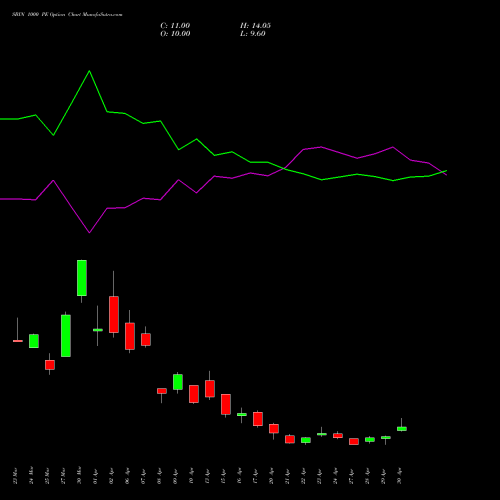Screen dimensions: 500x500
Task: Click the close value "C: 11.00"
Action: 175,26
